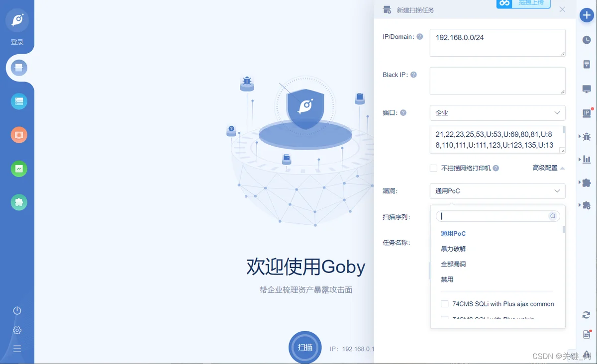Expand the 端口 企业 dropdown
This screenshot has height=364, width=597.
click(x=497, y=113)
